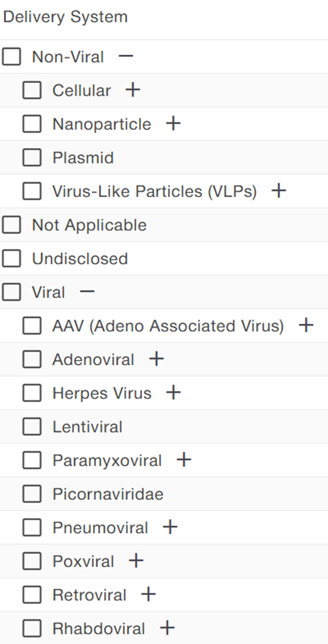This screenshot has width=328, height=644.
Task: Click the Picornaviridae label
Action: (107, 494)
